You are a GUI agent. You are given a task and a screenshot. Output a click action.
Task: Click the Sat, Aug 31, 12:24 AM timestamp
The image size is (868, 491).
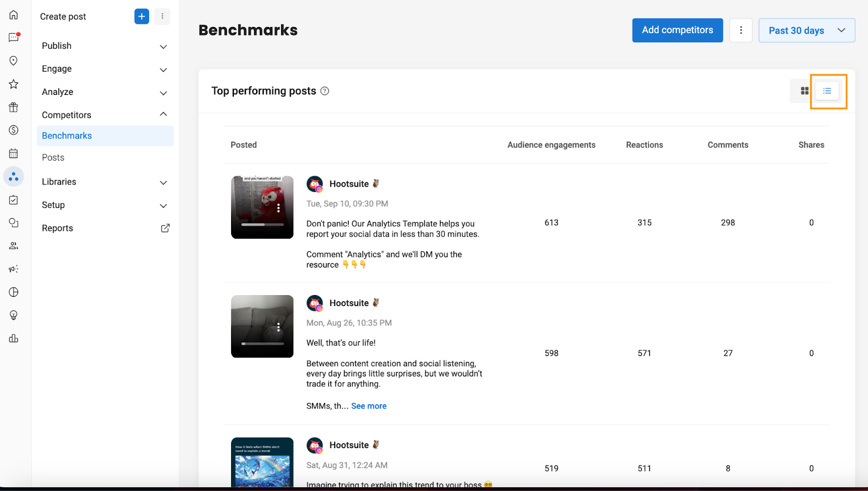tap(347, 466)
